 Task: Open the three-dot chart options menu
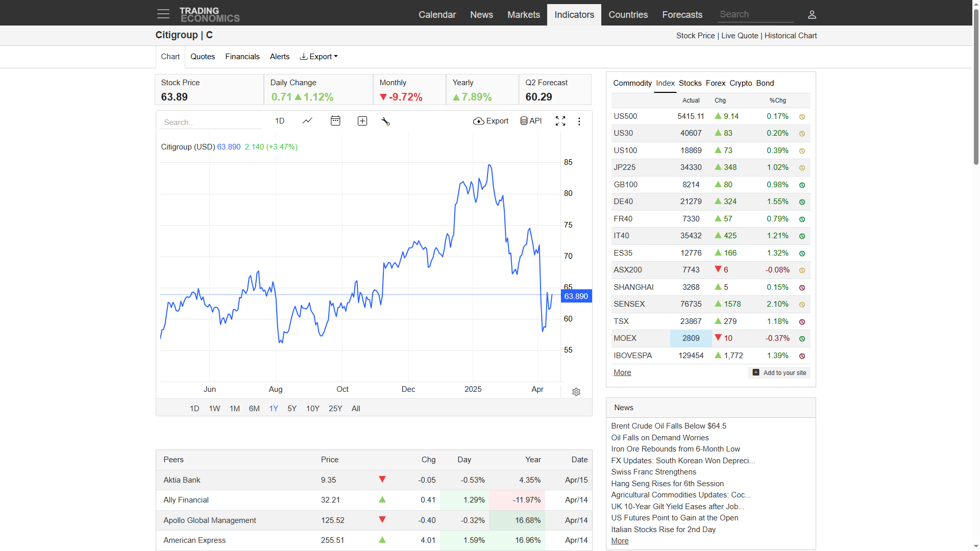(x=579, y=121)
